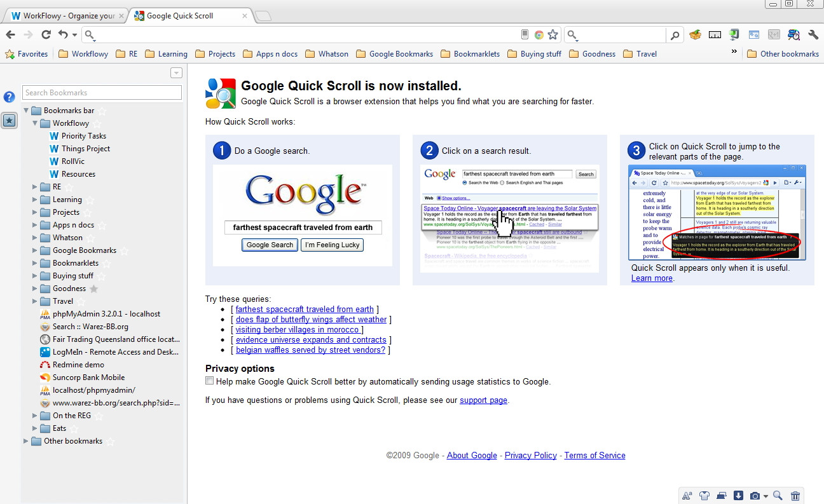
Task: Expand the RE folder in sidebar
Action: point(35,187)
